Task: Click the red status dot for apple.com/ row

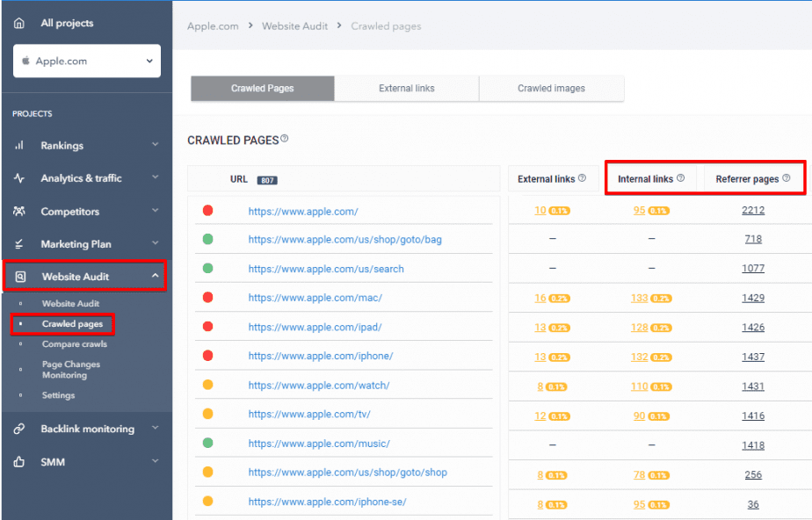Action: 207,210
